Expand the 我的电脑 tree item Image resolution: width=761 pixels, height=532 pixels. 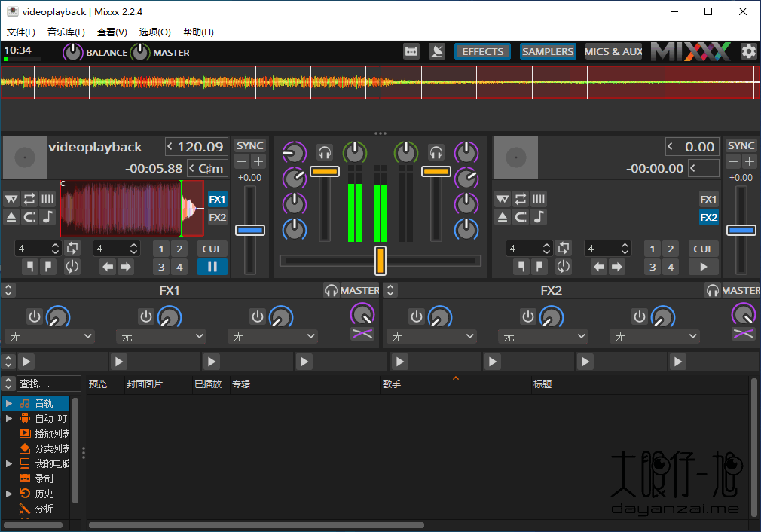(9, 463)
